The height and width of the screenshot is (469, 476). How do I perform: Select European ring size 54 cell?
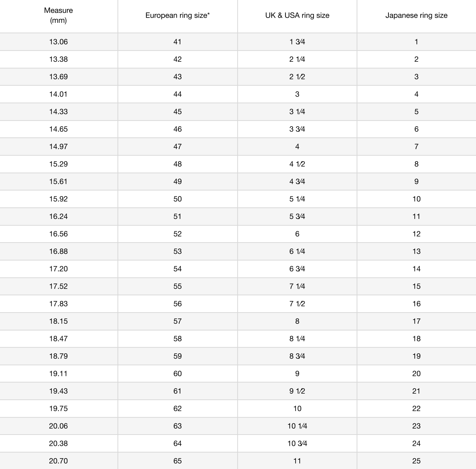tap(177, 269)
